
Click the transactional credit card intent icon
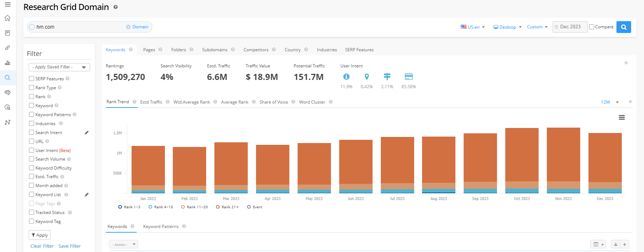coord(408,77)
